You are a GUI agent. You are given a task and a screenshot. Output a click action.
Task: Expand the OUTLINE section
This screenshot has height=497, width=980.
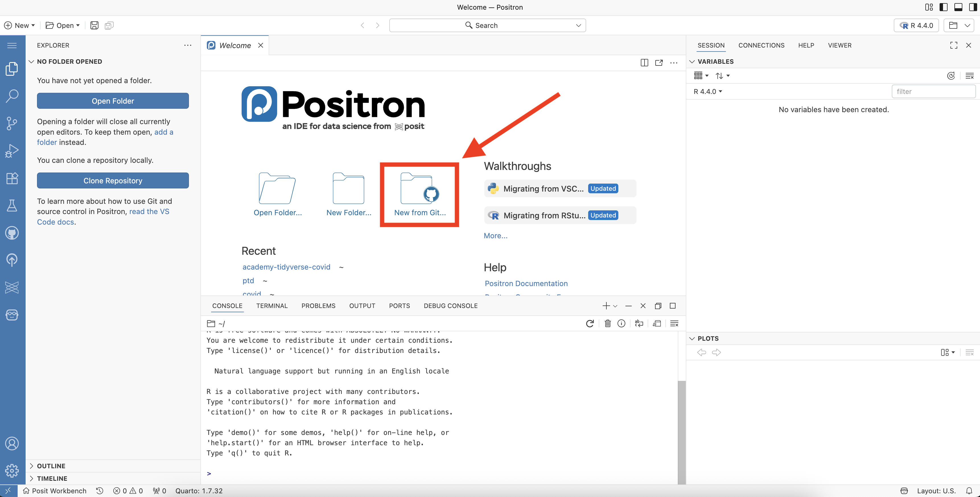tap(51, 466)
